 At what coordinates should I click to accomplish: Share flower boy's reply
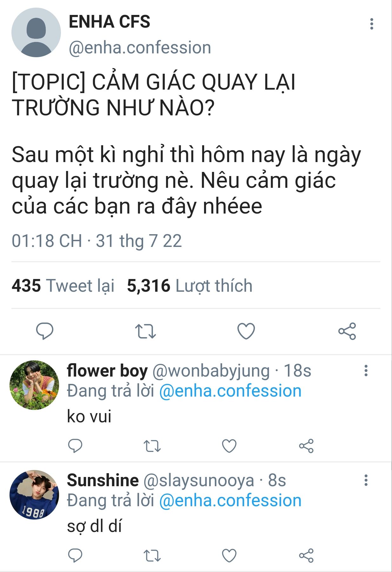click(306, 446)
